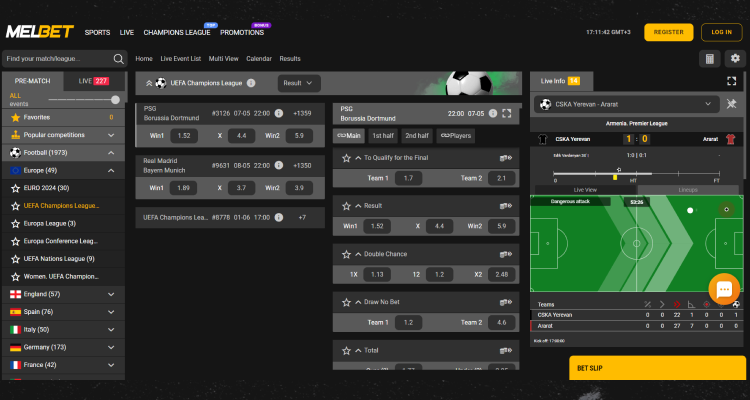The width and height of the screenshot is (750, 400).
Task: Focus the Find your match/league search field
Action: pyautogui.click(x=65, y=59)
